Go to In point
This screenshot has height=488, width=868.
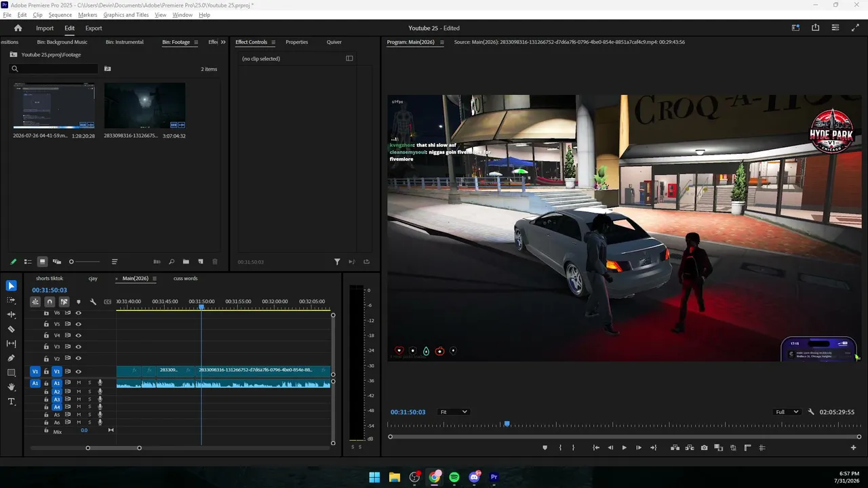coord(595,447)
